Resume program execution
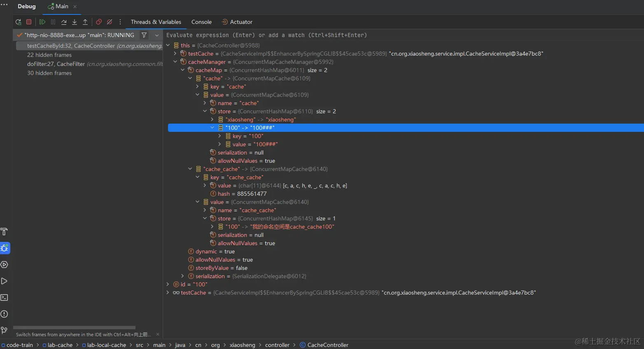Screen dimensions: 644x349 click(x=42, y=22)
